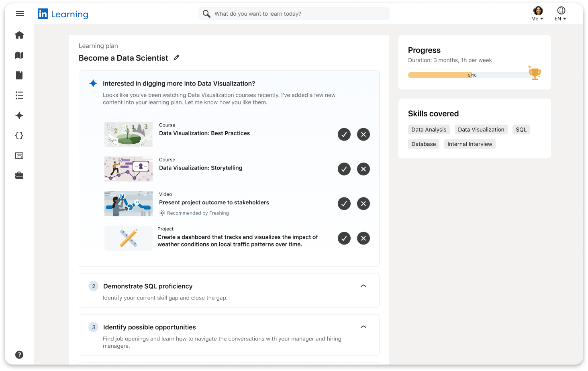
Task: Open the Me profile dropdown
Action: 537,14
